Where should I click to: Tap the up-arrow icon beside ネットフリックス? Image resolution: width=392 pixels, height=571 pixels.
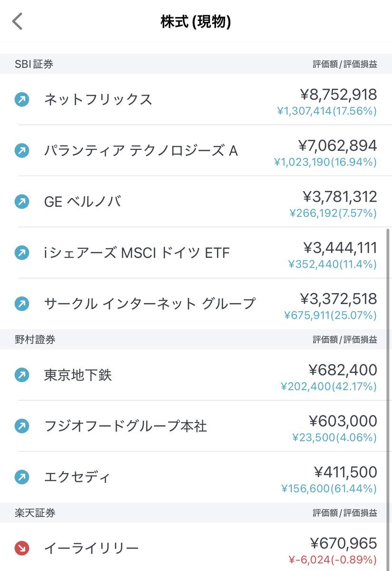click(22, 99)
